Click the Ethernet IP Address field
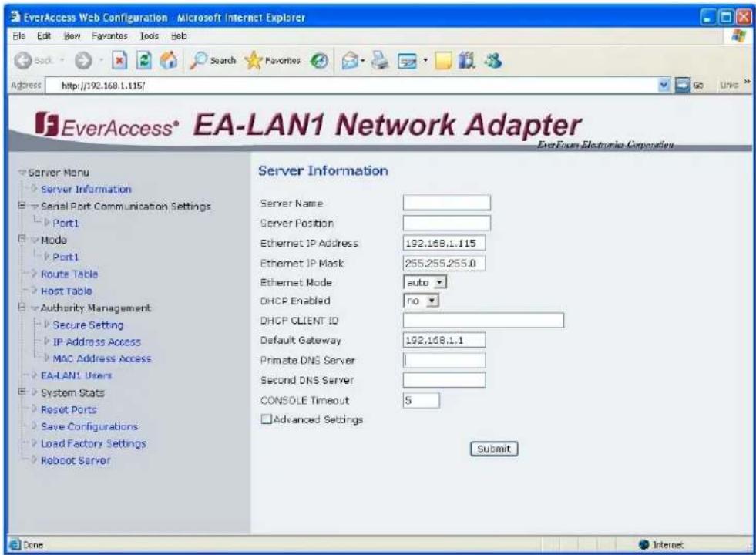 (x=444, y=243)
